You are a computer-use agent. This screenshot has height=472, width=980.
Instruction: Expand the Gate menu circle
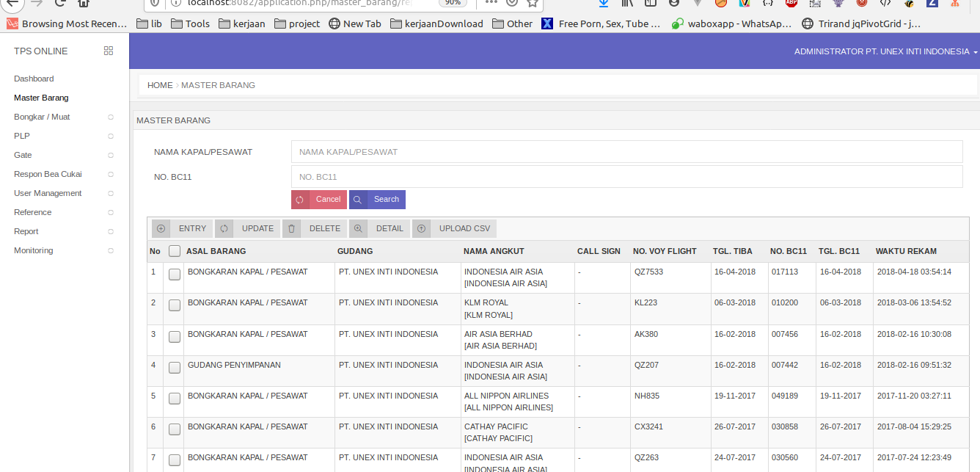111,155
